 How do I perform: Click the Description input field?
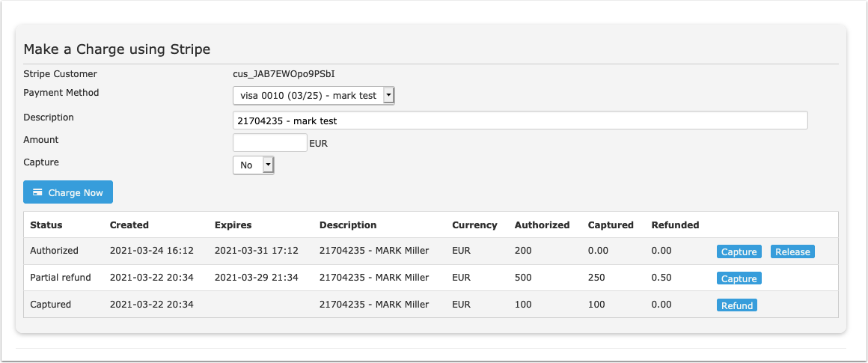pos(520,120)
